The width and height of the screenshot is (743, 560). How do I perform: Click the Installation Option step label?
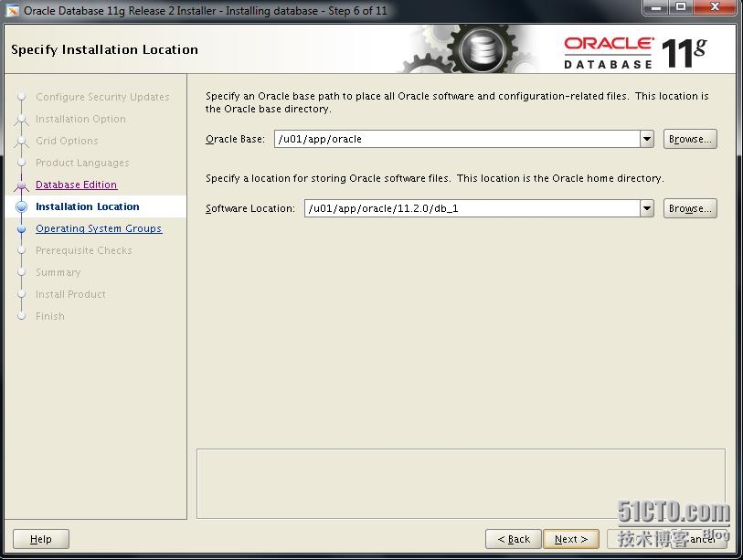(x=80, y=119)
